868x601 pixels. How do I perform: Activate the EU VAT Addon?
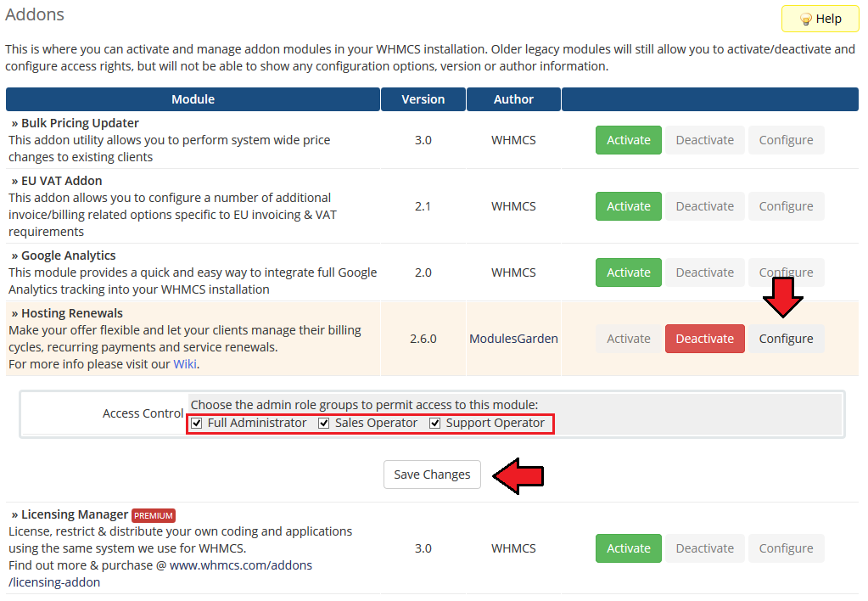coord(629,206)
